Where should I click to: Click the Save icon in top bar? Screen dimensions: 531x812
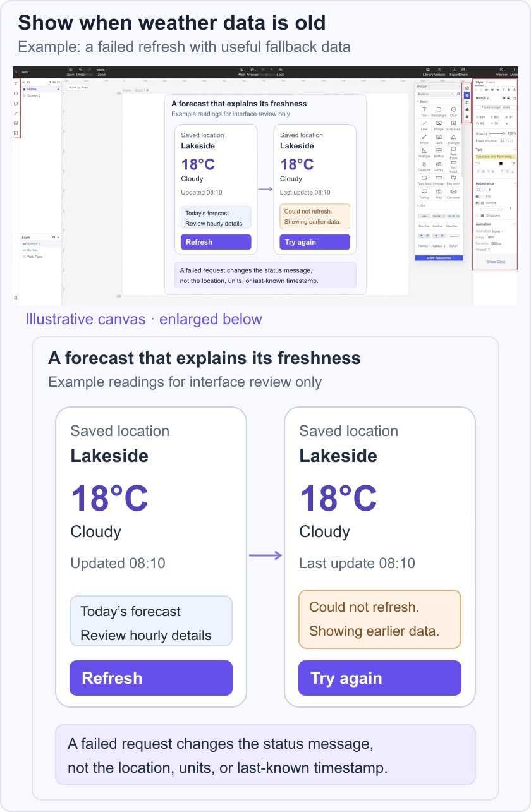click(x=70, y=70)
